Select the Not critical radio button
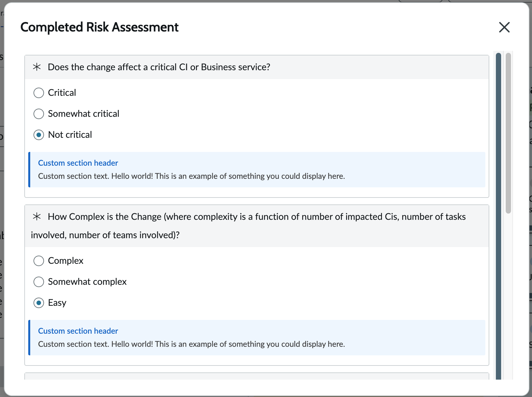The image size is (532, 397). click(x=39, y=135)
